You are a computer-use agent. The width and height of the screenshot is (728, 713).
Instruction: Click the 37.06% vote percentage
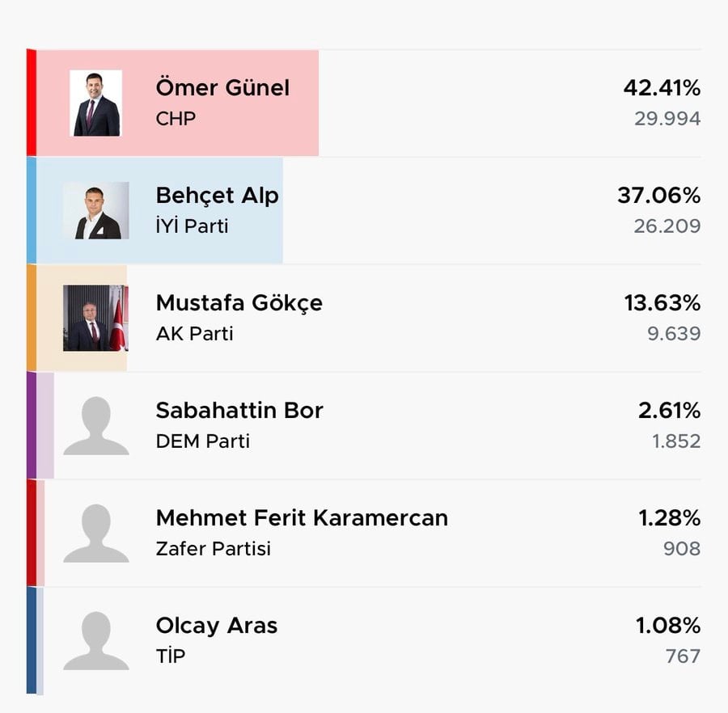click(658, 195)
